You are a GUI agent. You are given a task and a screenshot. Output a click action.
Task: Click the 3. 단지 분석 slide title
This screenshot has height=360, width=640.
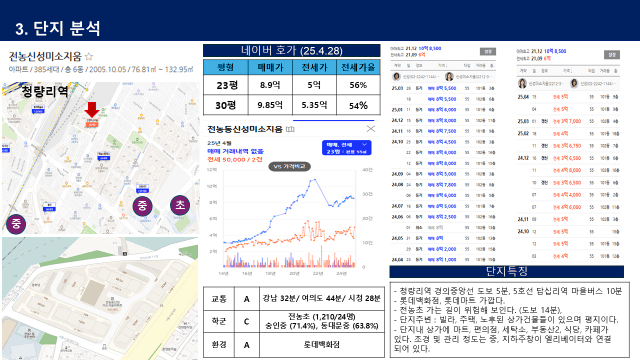pyautogui.click(x=58, y=28)
